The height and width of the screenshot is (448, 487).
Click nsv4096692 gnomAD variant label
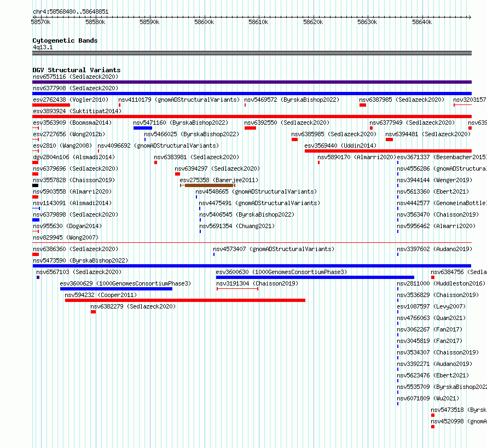pyautogui.click(x=158, y=146)
